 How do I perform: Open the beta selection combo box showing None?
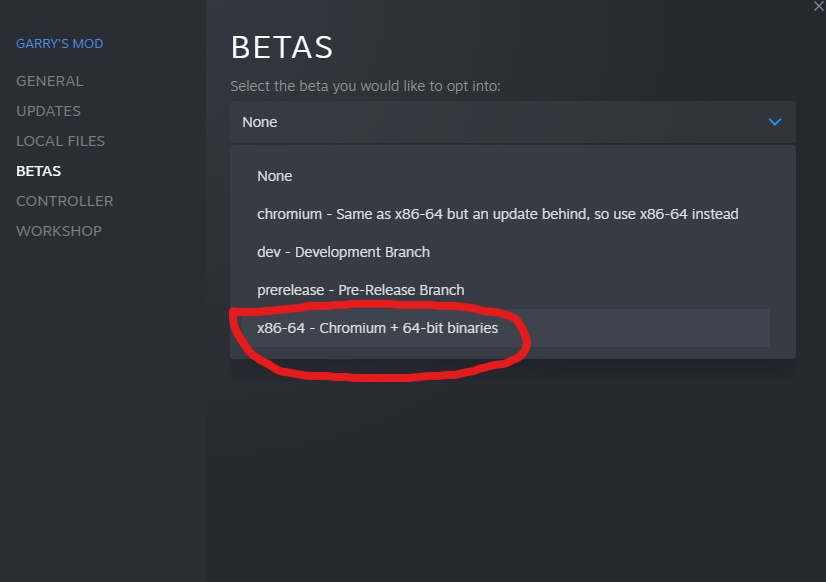pyautogui.click(x=500, y=122)
